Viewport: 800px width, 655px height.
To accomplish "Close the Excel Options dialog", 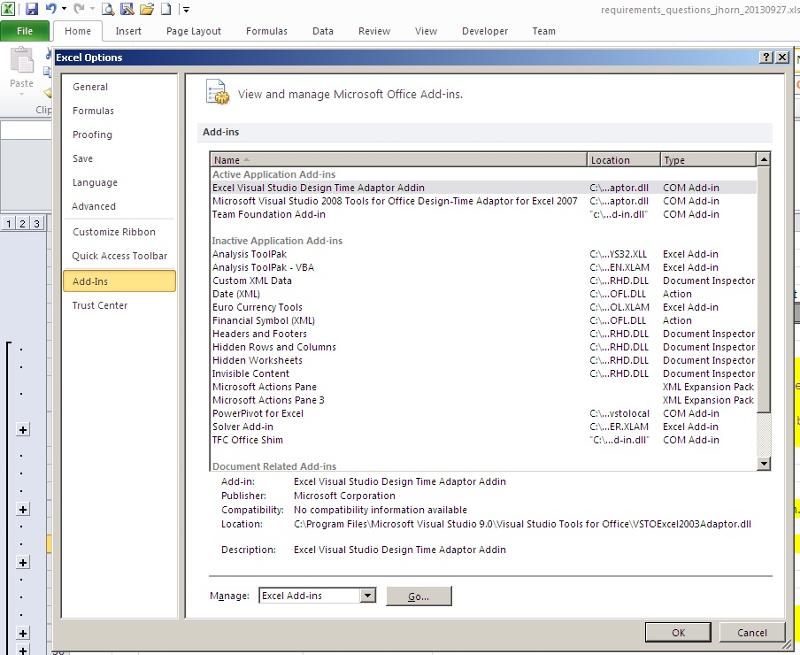I will (x=782, y=57).
